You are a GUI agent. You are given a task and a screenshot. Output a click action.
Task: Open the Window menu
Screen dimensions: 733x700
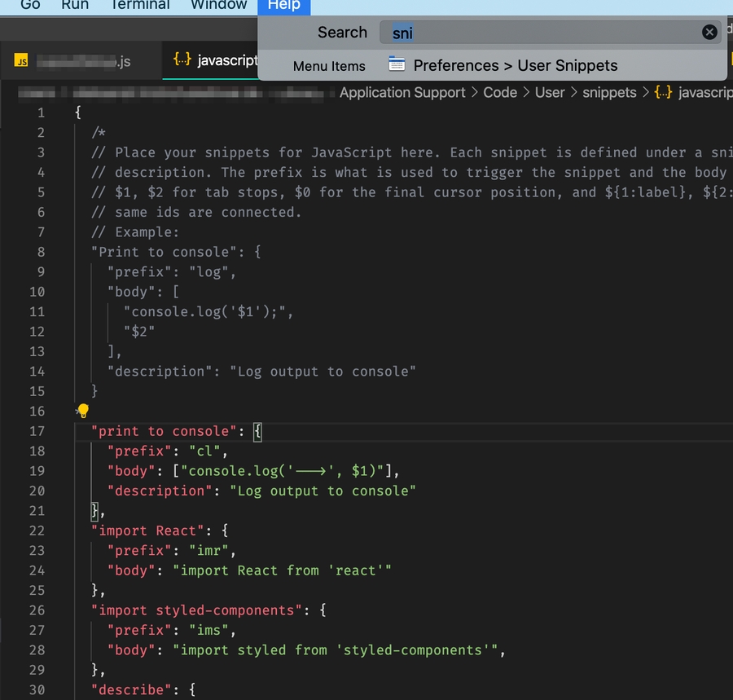click(x=218, y=5)
